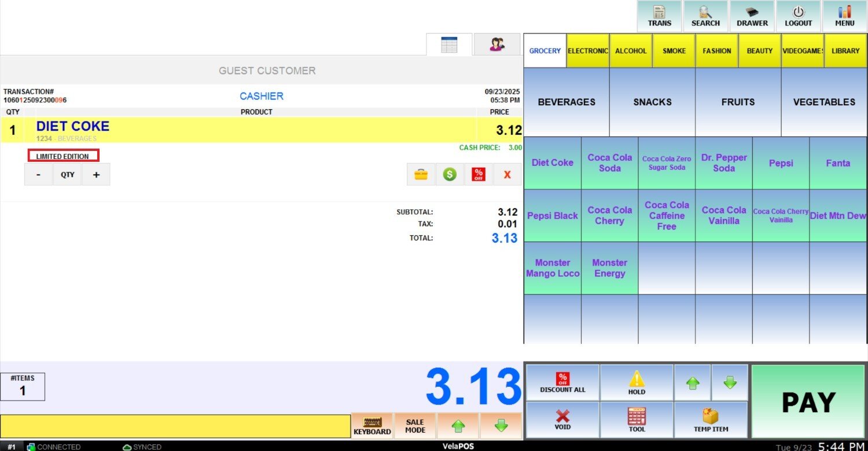This screenshot has width=868, height=451.
Task: Click the LOGOUT power icon
Action: 798,16
